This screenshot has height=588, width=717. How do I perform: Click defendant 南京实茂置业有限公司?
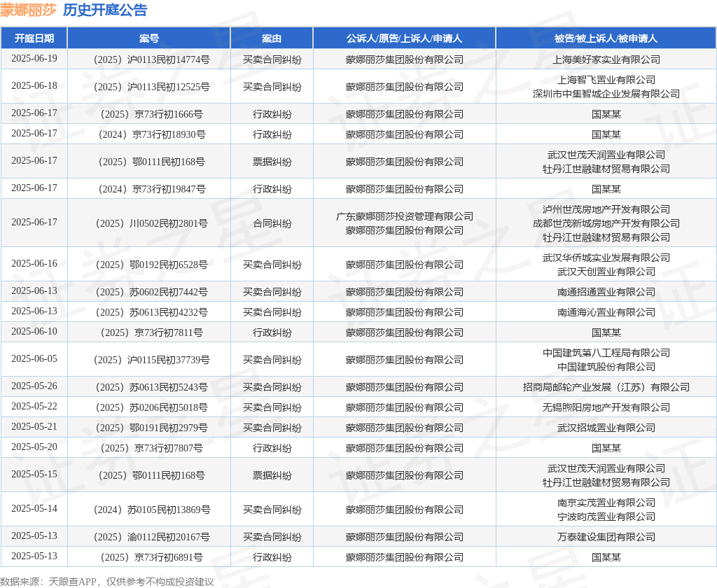point(606,503)
